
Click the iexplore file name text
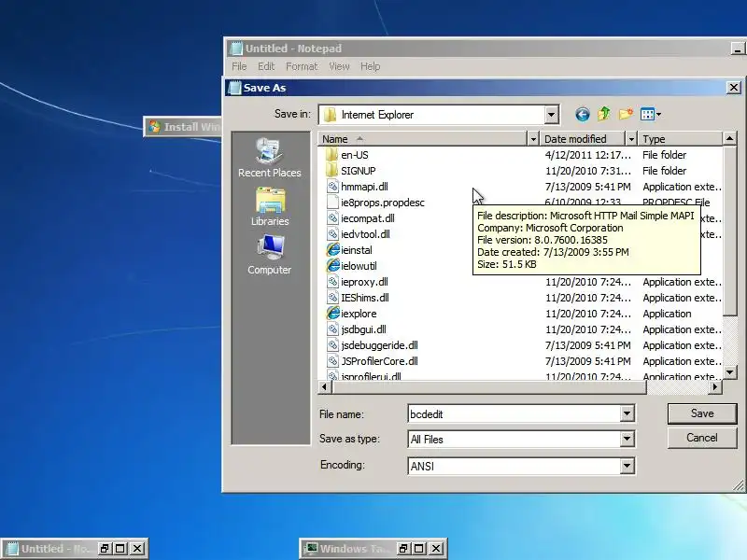tap(359, 314)
